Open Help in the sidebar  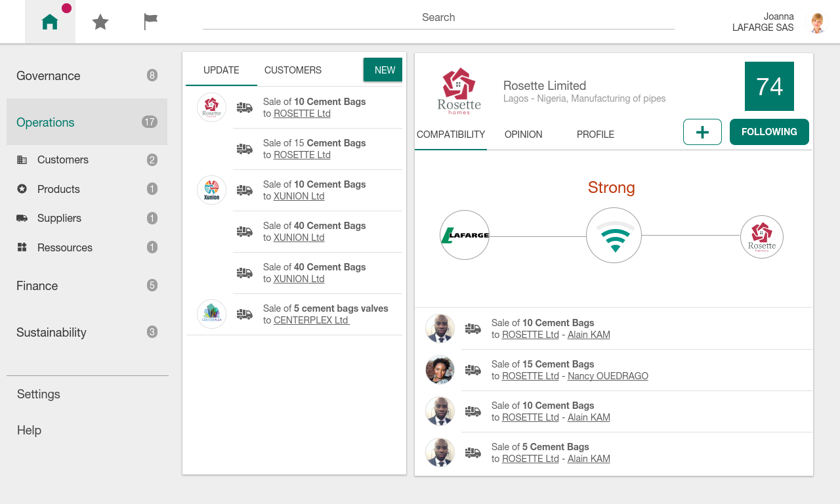29,430
